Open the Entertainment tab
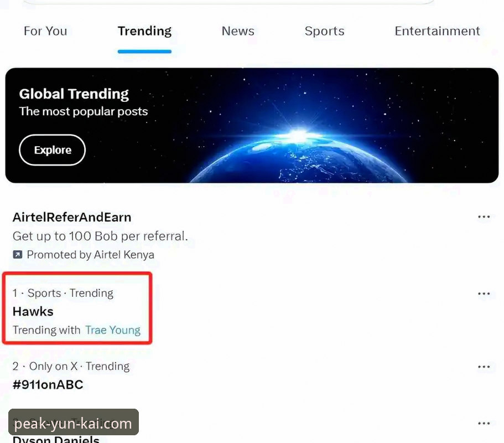 [437, 31]
